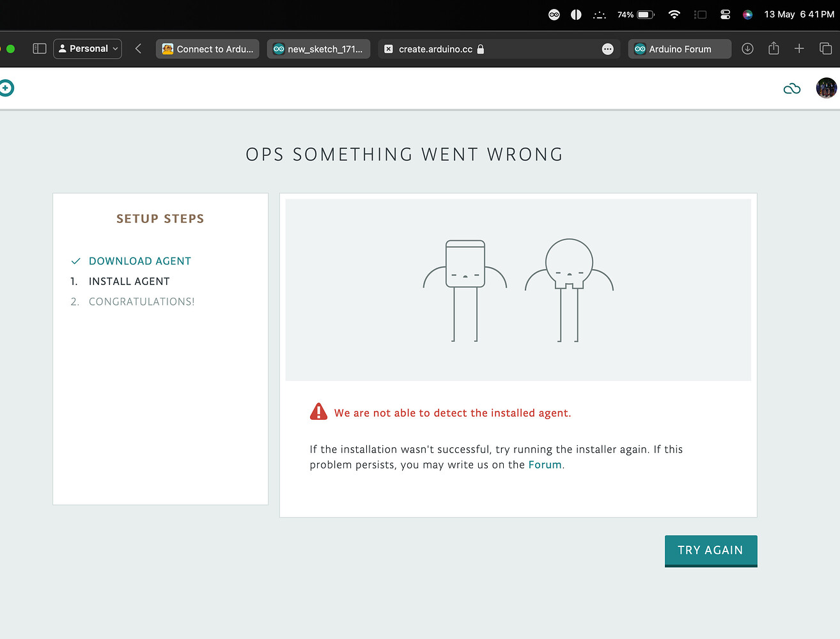Click the Share icon in Safari toolbar
This screenshot has height=639, width=840.
tap(774, 49)
